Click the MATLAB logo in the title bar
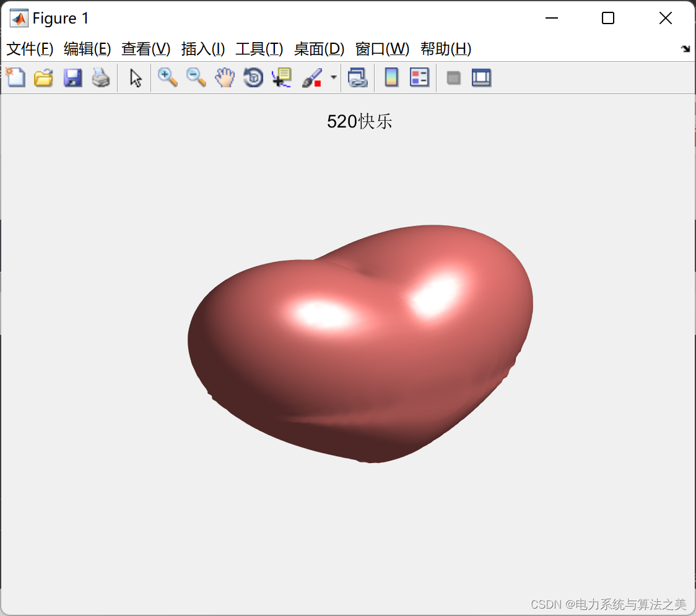 (19, 18)
